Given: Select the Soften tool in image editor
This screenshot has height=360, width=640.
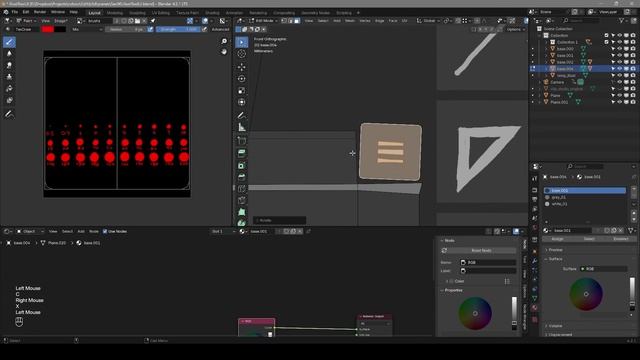Looking at the screenshot, I should (9, 53).
